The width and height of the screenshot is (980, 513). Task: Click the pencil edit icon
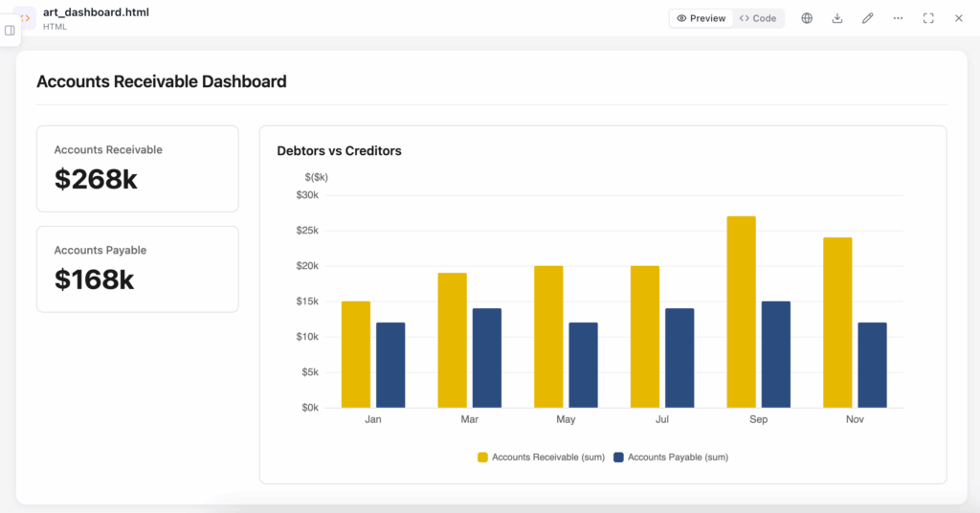(x=867, y=18)
